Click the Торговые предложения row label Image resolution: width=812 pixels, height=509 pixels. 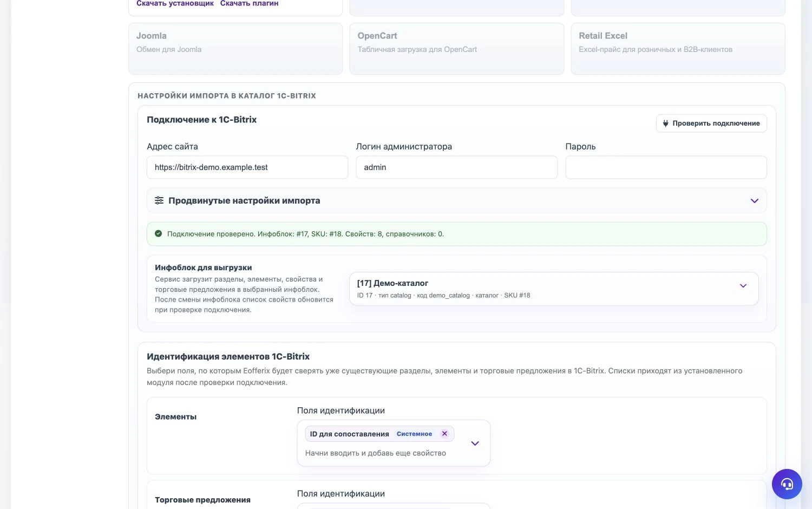(202, 500)
